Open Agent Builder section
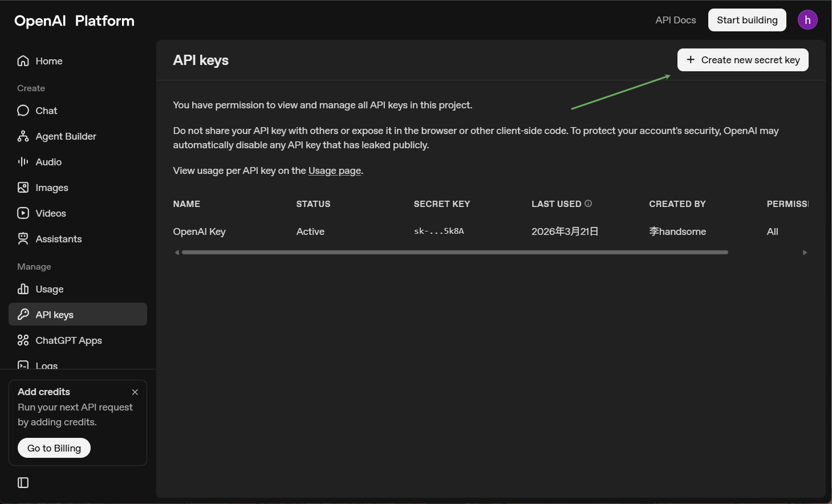This screenshot has height=504, width=832. pos(78,136)
